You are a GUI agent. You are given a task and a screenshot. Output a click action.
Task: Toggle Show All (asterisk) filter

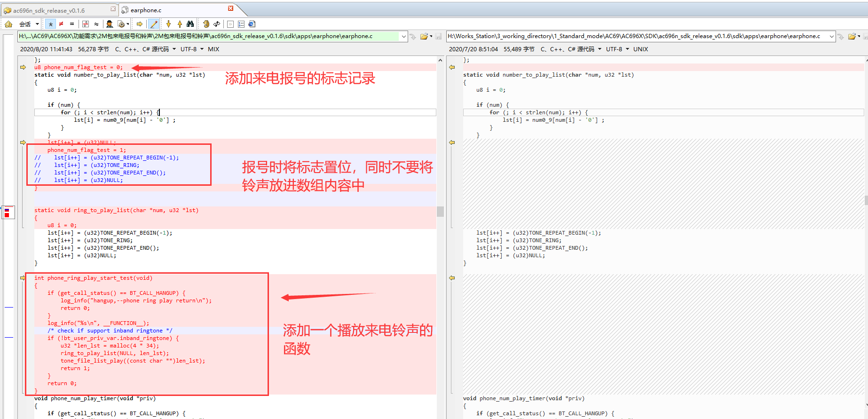(50, 24)
